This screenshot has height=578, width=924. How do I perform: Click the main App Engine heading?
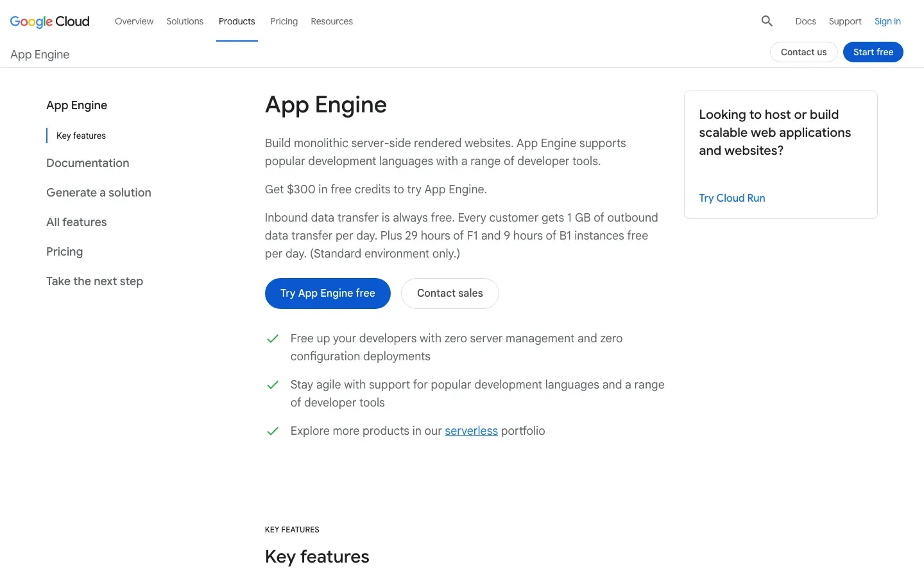point(325,105)
